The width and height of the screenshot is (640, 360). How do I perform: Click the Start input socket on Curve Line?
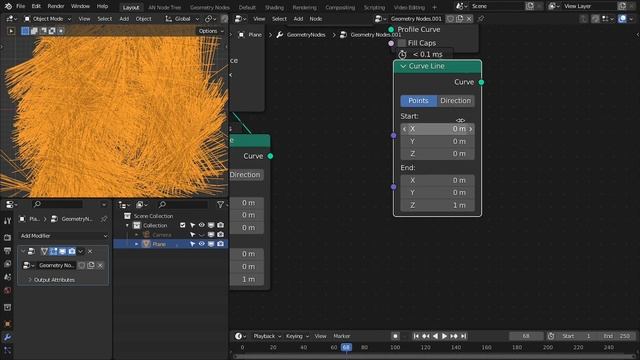393,135
